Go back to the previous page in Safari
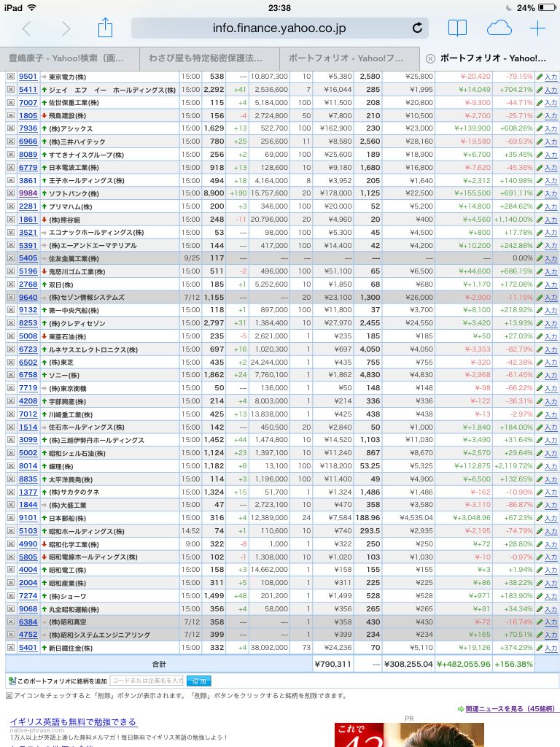 pos(27,28)
